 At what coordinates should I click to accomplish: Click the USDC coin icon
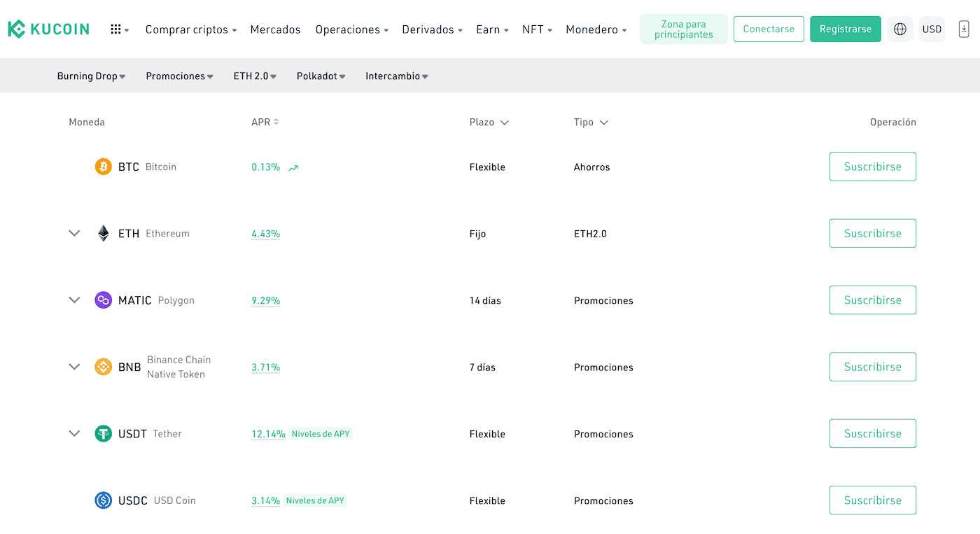(x=104, y=500)
